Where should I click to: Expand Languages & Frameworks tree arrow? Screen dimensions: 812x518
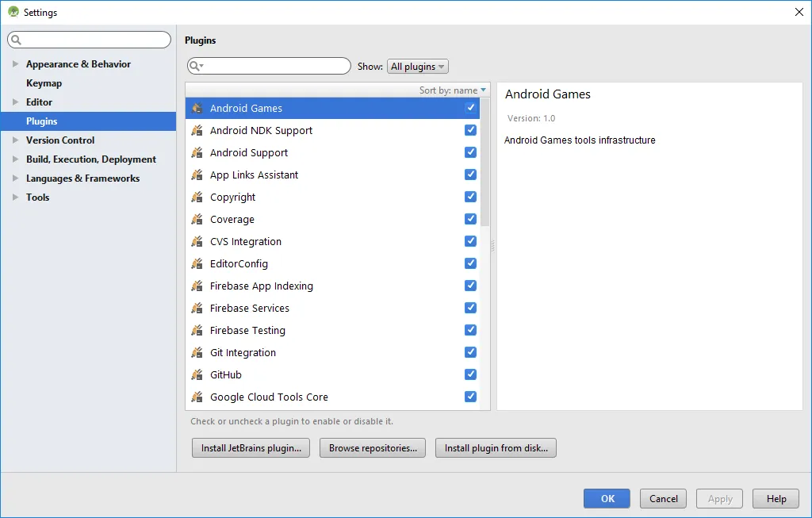[x=15, y=178]
